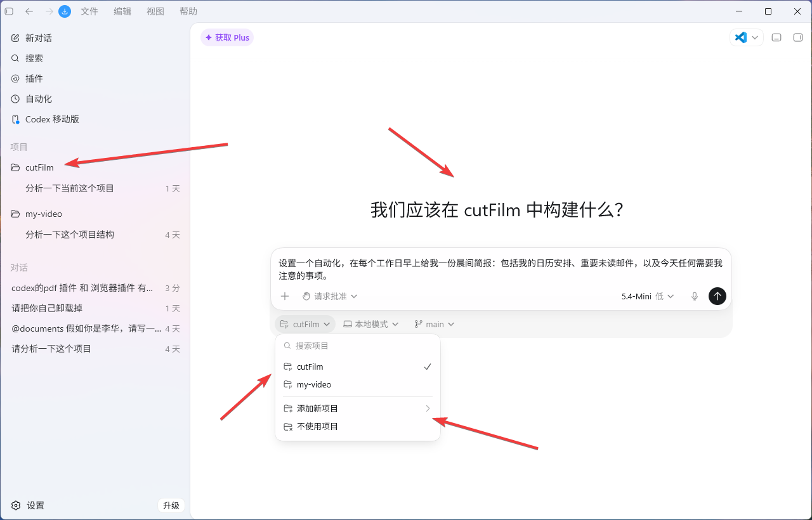812x520 pixels.
Task: Open chat codex的pdf 插件 和 浏览器插件
Action: coord(95,288)
